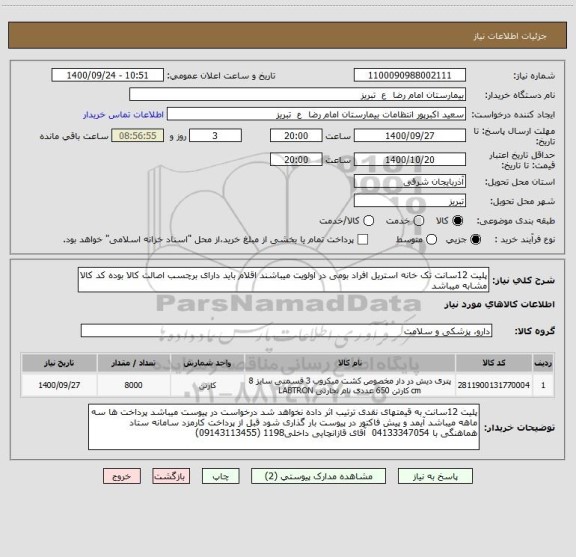
Task: Click the response deadline date 1400/09/27 field
Action: tap(410, 136)
